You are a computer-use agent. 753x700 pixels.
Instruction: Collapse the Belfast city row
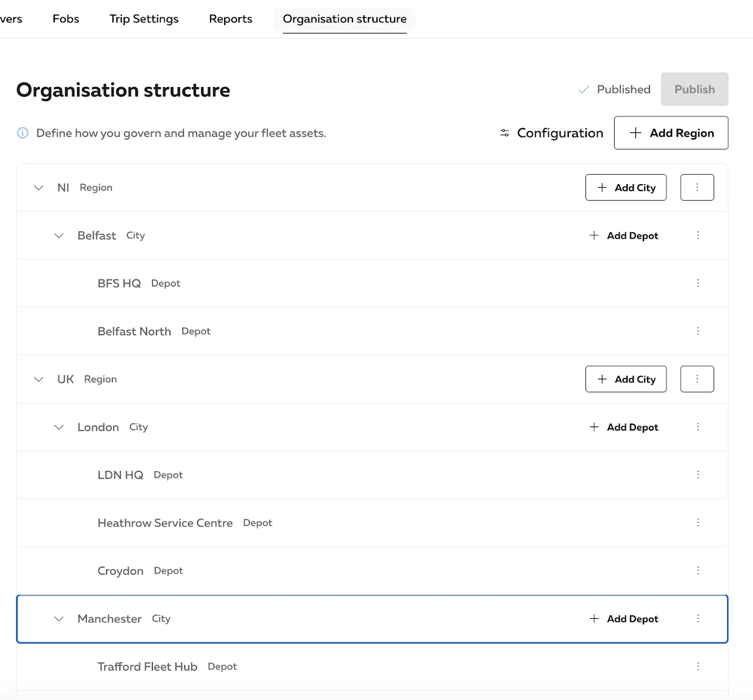point(59,235)
